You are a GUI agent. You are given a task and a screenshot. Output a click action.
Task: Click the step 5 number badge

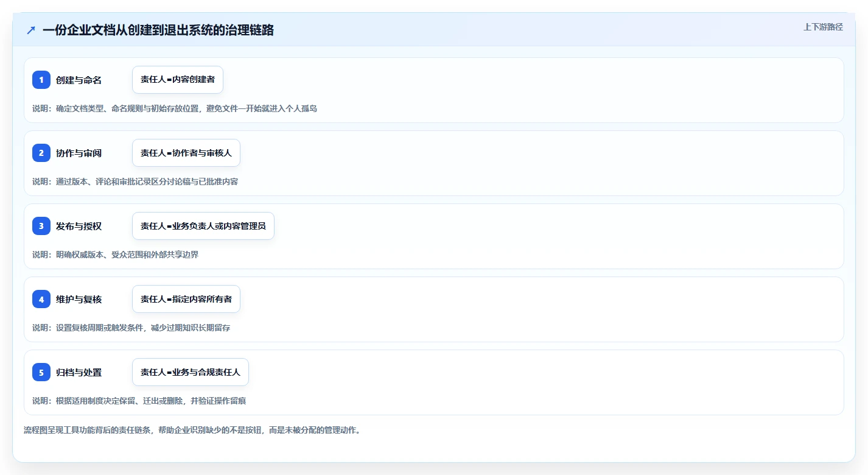(x=41, y=372)
